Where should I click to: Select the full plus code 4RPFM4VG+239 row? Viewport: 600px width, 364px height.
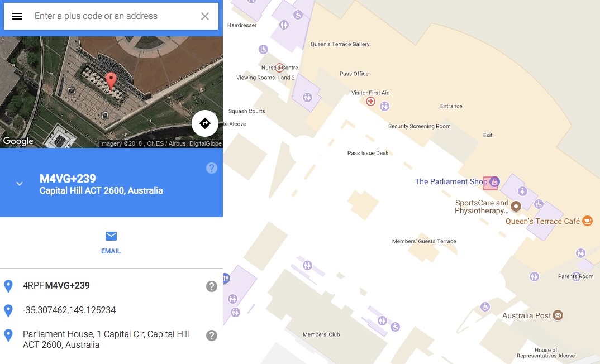click(111, 286)
